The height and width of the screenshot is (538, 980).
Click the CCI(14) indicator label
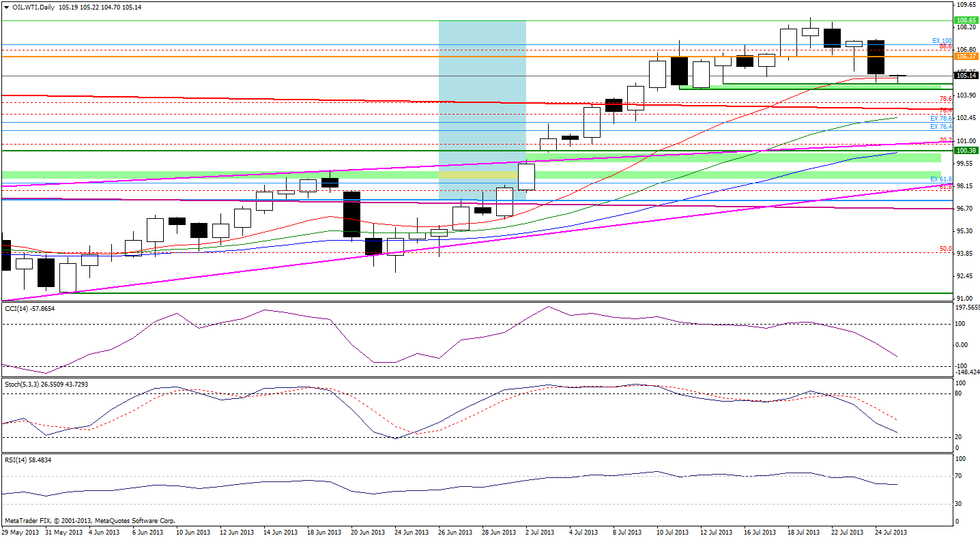29,309
